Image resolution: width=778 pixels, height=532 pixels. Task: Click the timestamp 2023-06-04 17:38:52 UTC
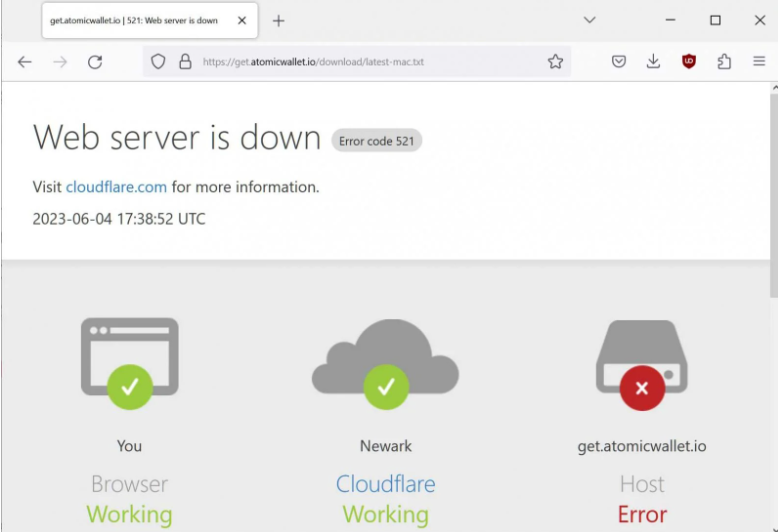click(119, 219)
